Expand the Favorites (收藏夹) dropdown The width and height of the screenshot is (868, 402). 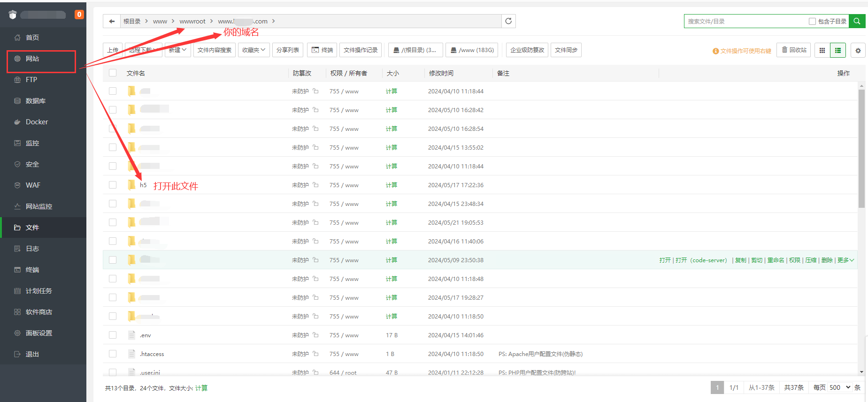pos(253,50)
